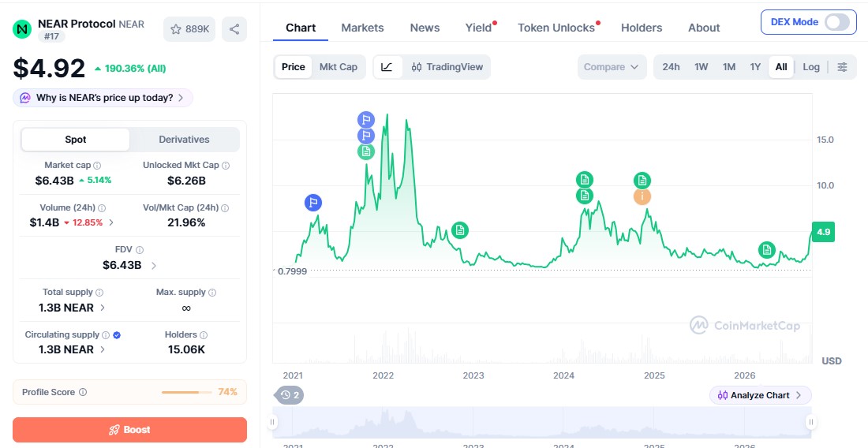
Task: Click FDV info icon
Action: coord(140,250)
